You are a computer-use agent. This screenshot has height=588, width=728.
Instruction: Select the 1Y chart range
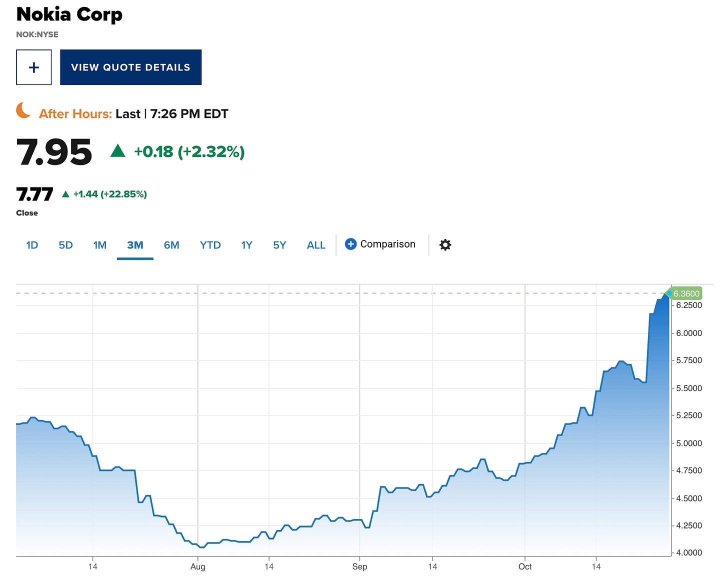247,245
